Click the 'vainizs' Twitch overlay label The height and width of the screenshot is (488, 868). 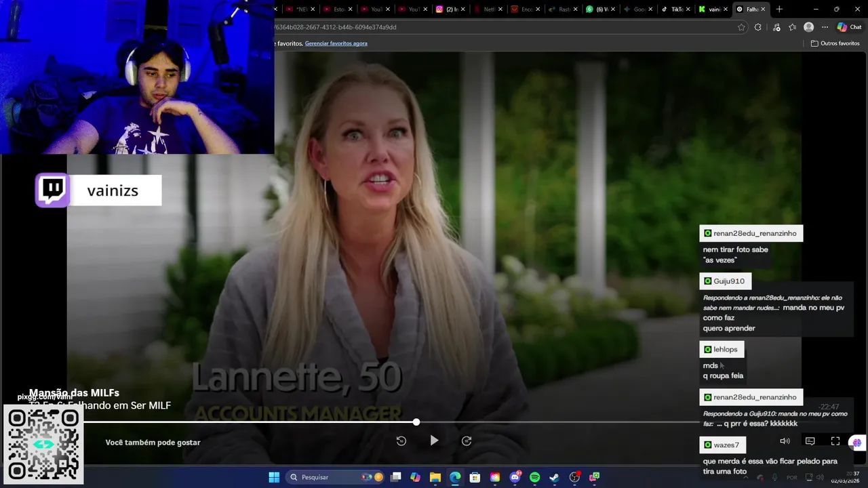[x=98, y=190]
